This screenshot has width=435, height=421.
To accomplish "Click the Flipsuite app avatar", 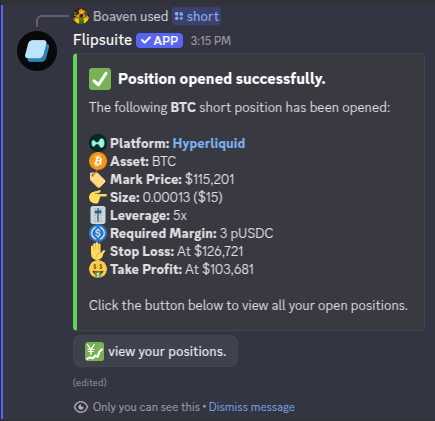I will (x=37, y=51).
